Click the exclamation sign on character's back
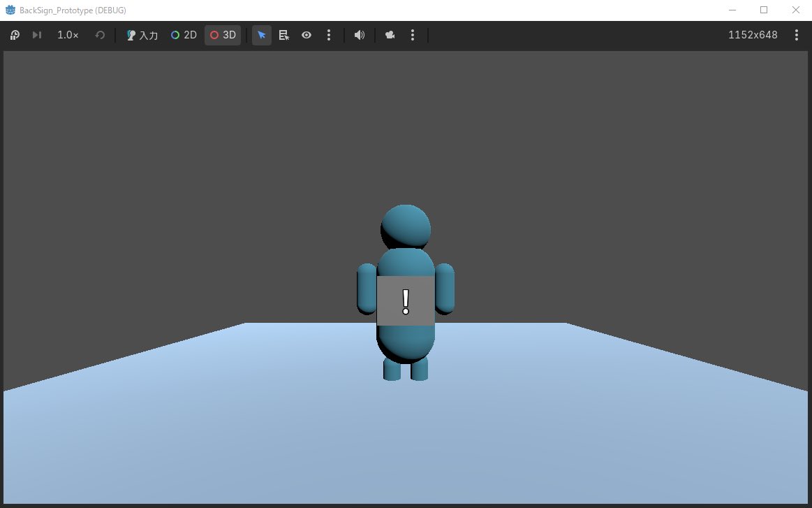Viewport: 812px width, 508px height. pos(406,301)
